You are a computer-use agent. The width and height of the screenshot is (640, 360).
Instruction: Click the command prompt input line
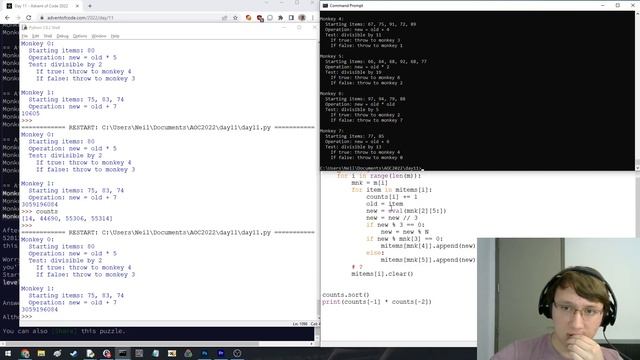pyautogui.click(x=371, y=168)
